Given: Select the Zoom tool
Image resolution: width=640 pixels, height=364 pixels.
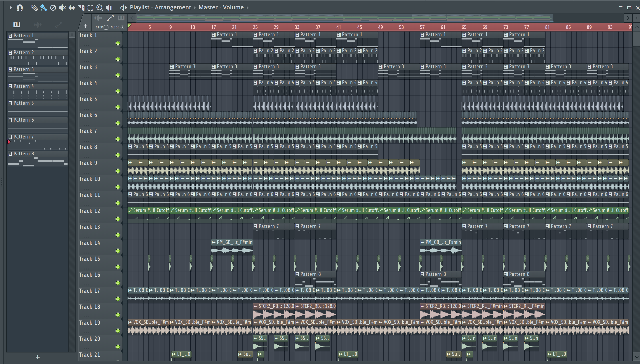Looking at the screenshot, I should (x=100, y=8).
